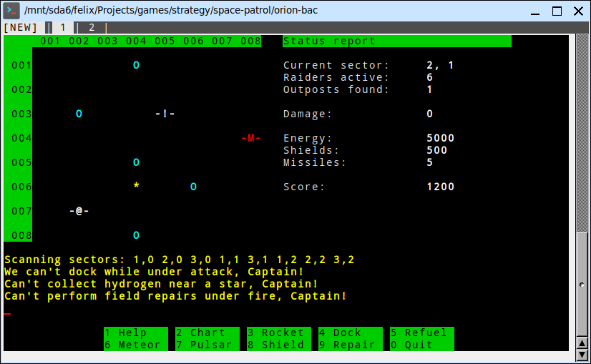The image size is (591, 364).
Task: Click the Outposts found label
Action: (336, 89)
